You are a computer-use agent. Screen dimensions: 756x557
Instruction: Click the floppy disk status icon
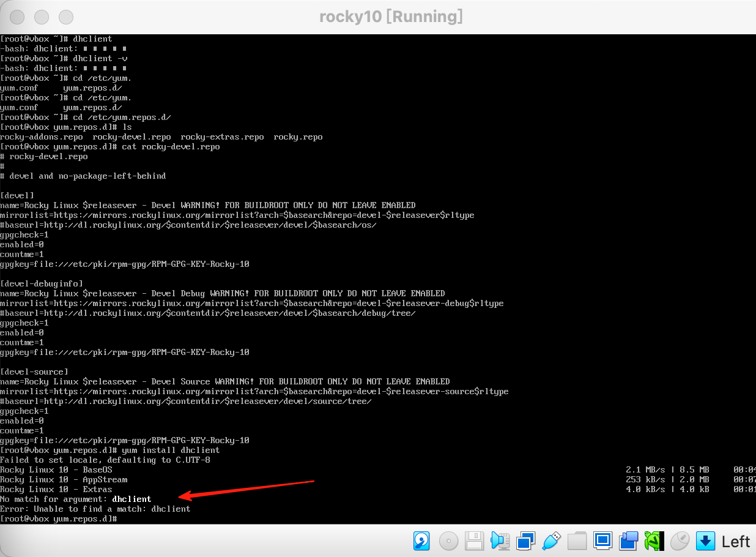[x=475, y=541]
